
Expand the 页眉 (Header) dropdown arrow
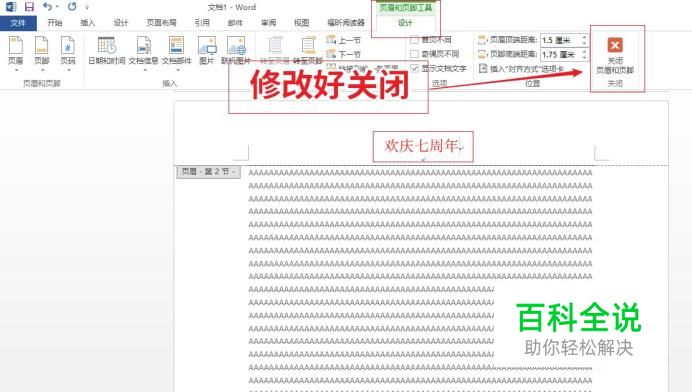(x=16, y=70)
